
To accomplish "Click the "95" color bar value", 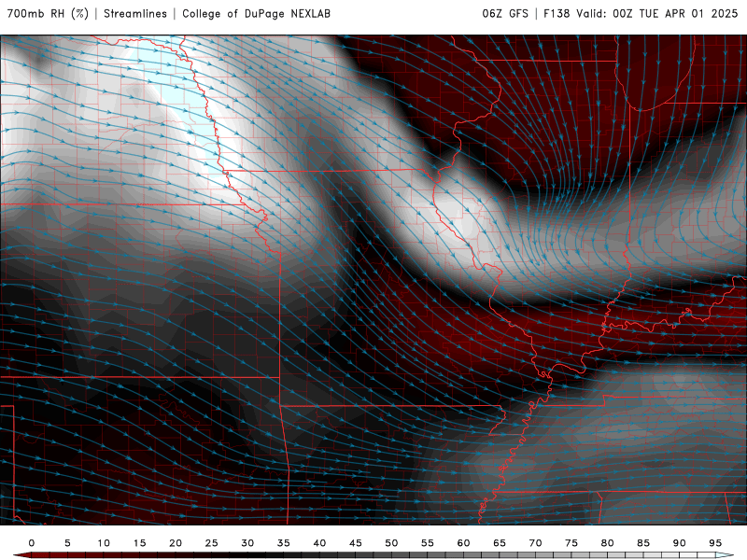I will point(715,543).
